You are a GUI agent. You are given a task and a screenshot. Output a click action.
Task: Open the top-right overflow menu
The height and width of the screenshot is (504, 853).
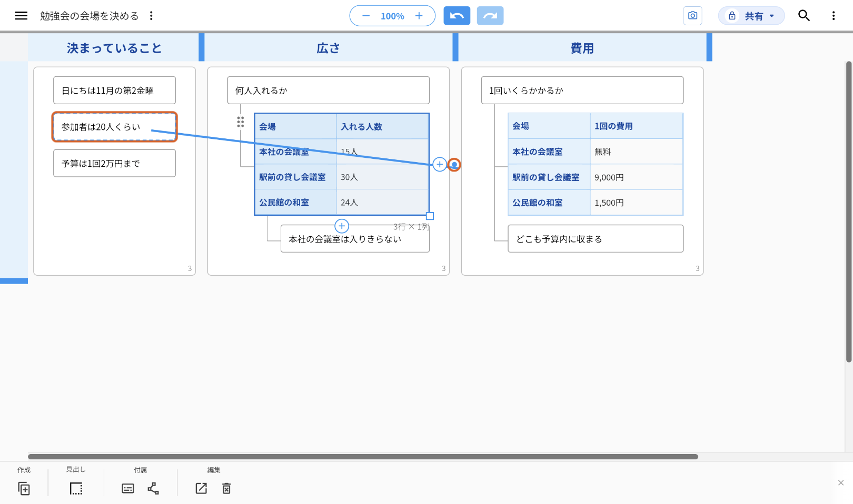point(834,16)
